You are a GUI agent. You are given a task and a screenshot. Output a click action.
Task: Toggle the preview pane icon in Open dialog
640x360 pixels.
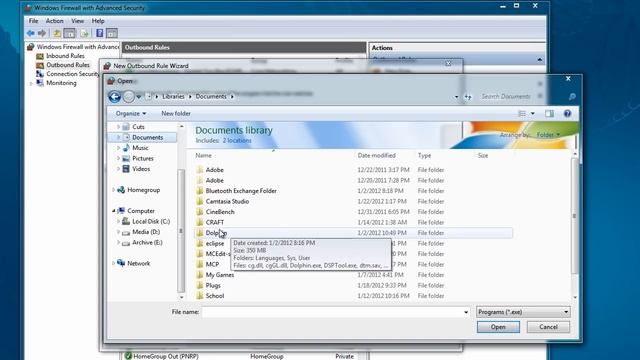549,113
